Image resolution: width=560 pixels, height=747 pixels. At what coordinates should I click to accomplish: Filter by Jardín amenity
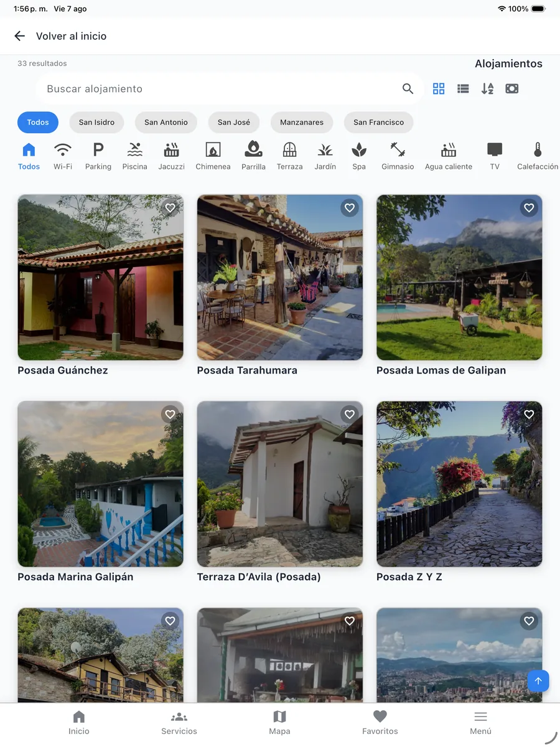(x=325, y=156)
